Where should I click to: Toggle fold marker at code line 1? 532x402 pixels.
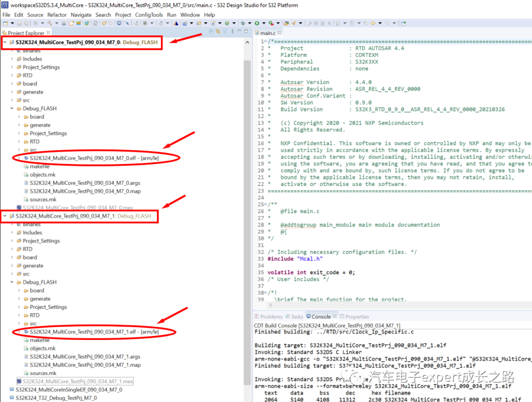(266, 41)
